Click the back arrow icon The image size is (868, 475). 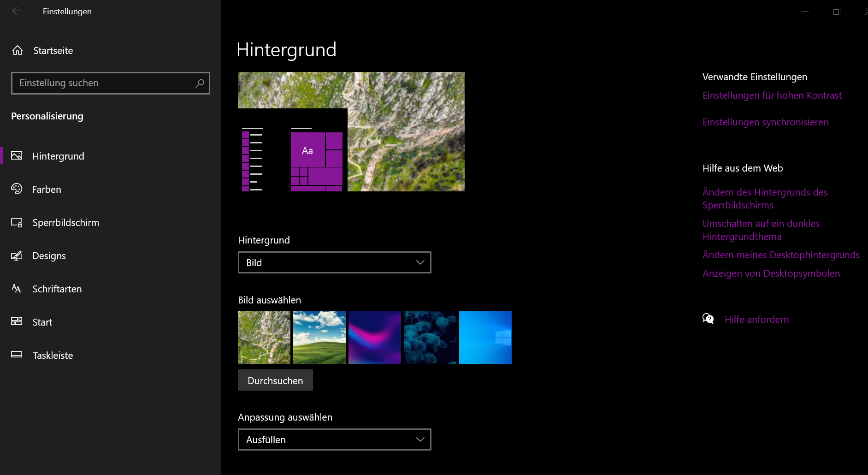point(17,11)
